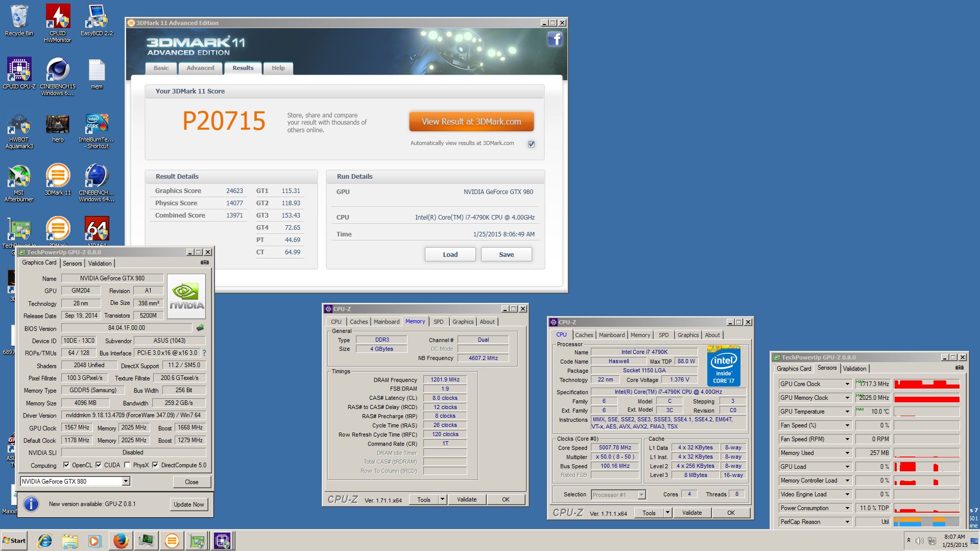Image resolution: width=980 pixels, height=551 pixels.
Task: Click the volume speaker icon in the system tray
Action: point(920,541)
